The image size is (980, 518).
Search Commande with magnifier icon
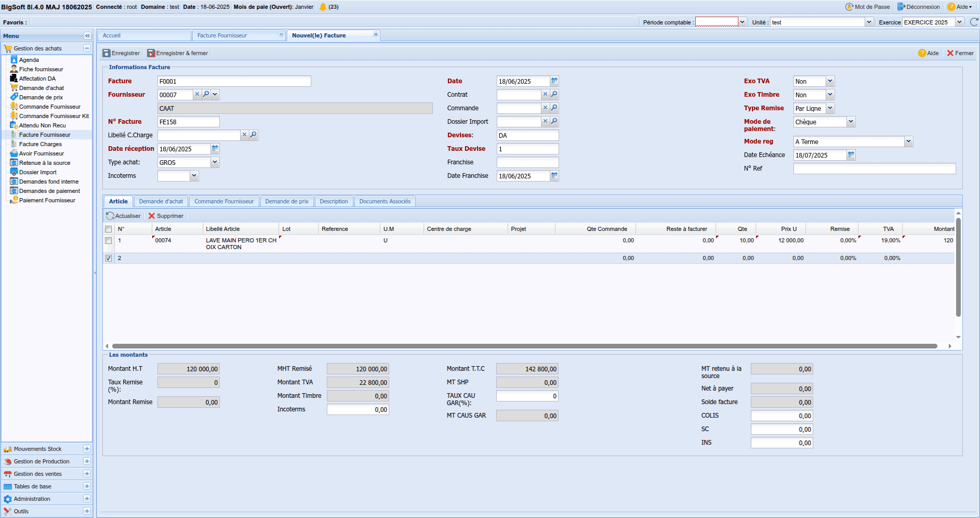(554, 108)
